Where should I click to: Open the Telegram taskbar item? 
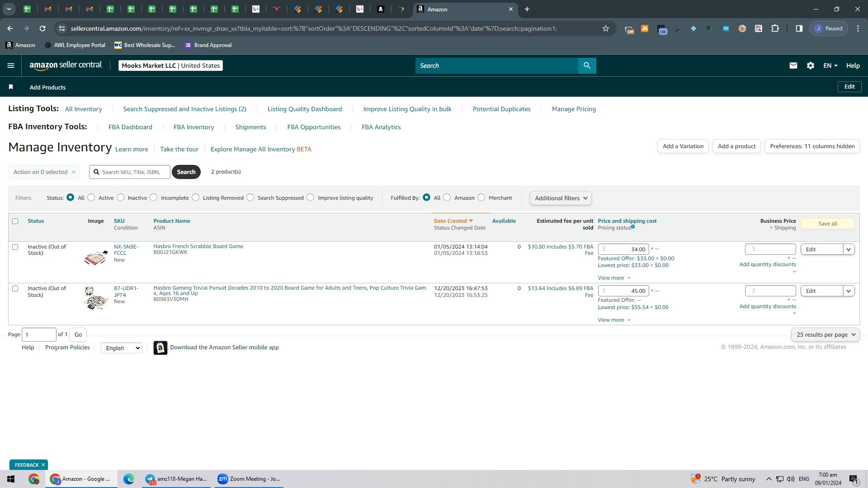176,479
